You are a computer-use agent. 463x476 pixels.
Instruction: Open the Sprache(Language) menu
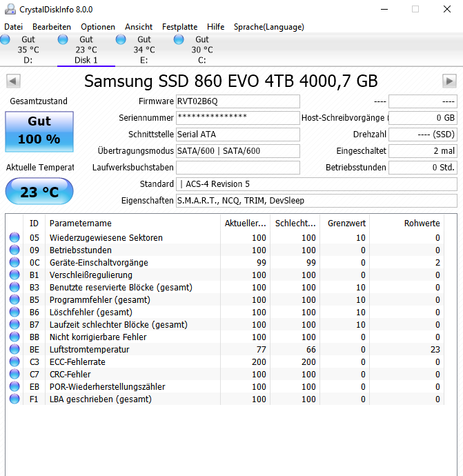coord(268,27)
